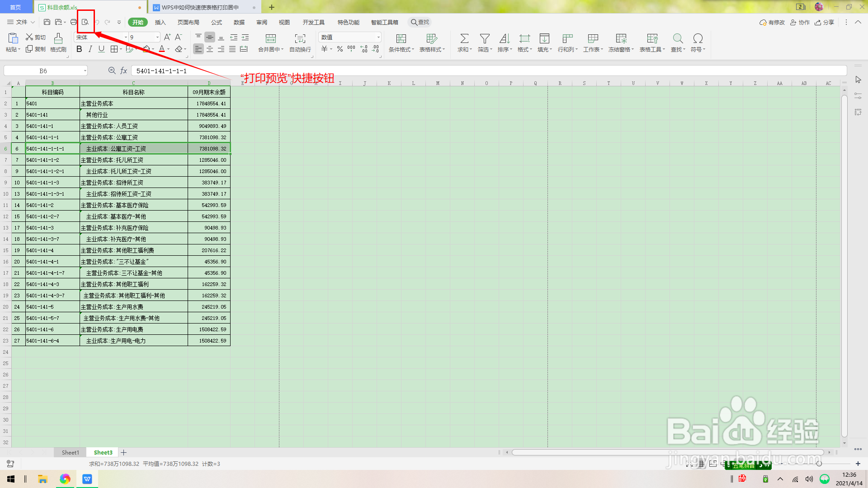The image size is (868, 488).
Task: Click the percent style icon
Action: pos(340,49)
